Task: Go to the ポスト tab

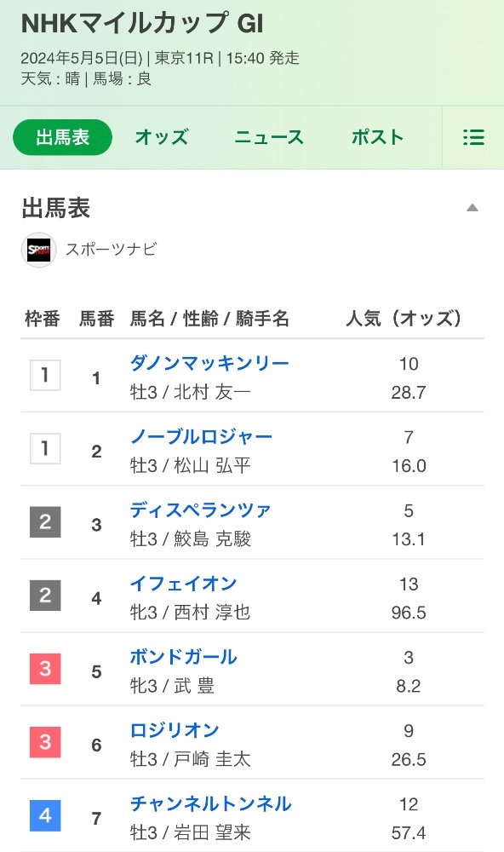Action: tap(377, 137)
